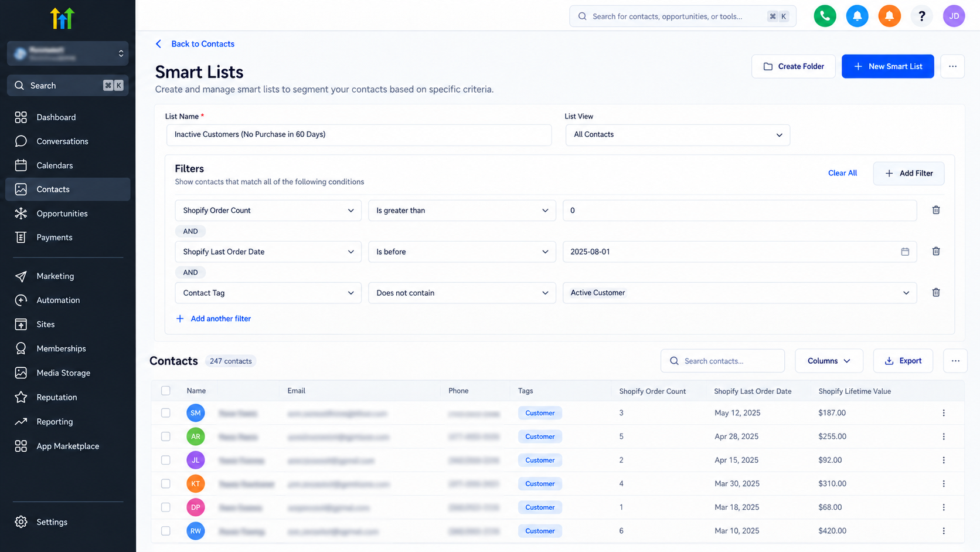Check the box for the JL contact row
The image size is (980, 552).
coord(166,460)
